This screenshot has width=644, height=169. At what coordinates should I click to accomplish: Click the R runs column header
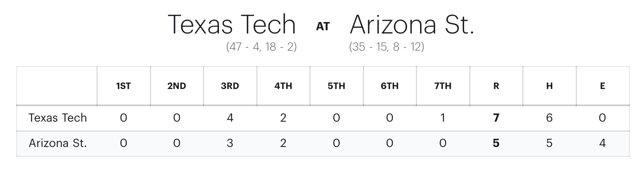[496, 86]
